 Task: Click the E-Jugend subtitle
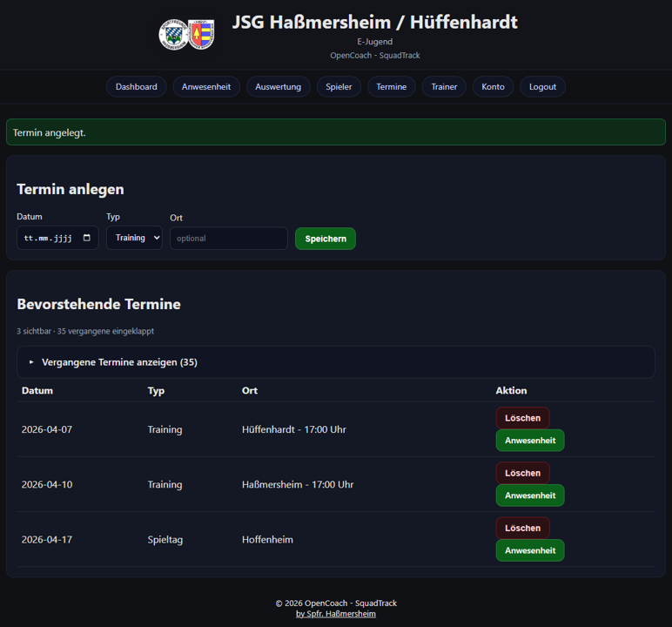[374, 42]
